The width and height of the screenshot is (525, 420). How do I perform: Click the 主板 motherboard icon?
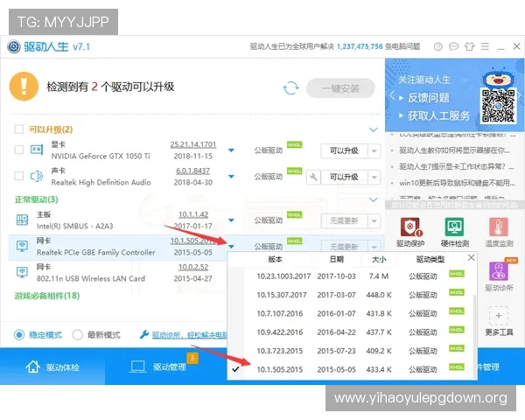22,220
